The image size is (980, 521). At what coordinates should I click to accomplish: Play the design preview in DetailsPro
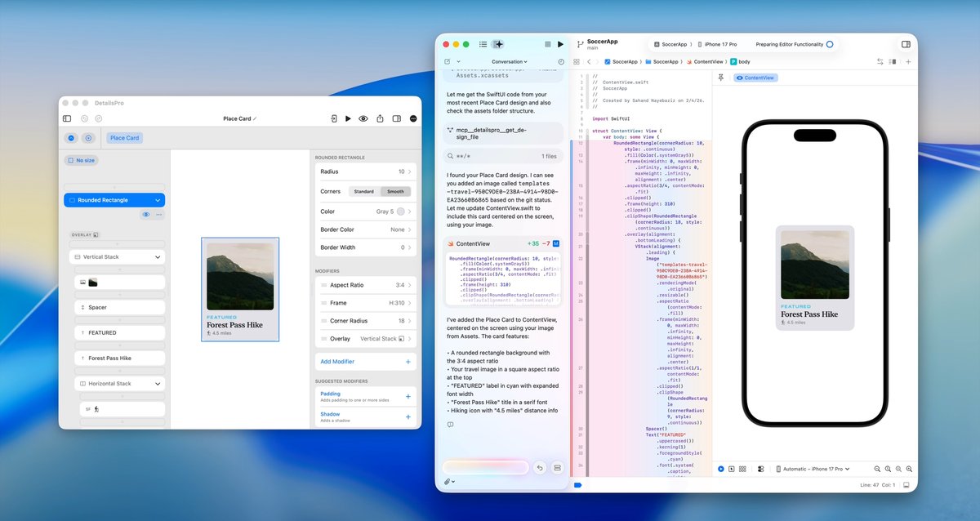(x=349, y=118)
